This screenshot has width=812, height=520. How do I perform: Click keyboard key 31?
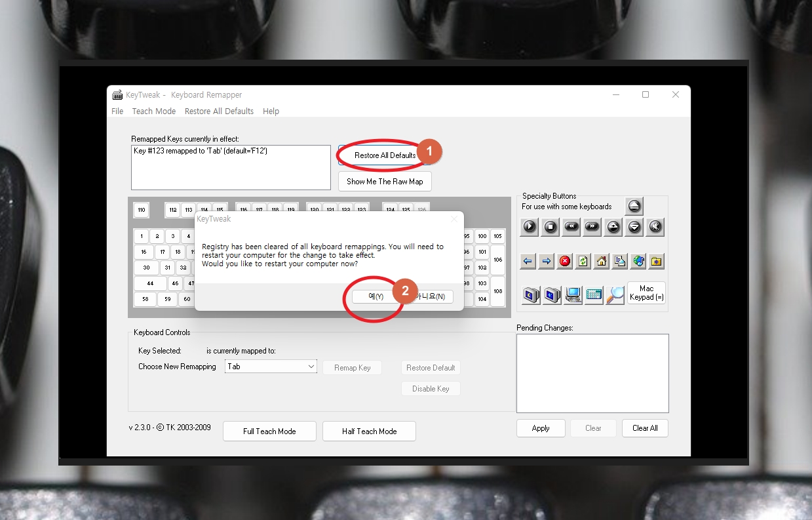click(x=167, y=268)
